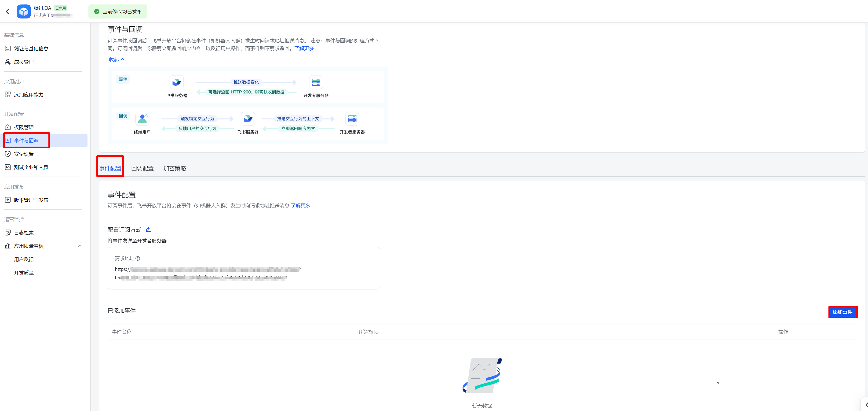Switch to the 加密策略 tab
The width and height of the screenshot is (868, 411).
(x=175, y=168)
